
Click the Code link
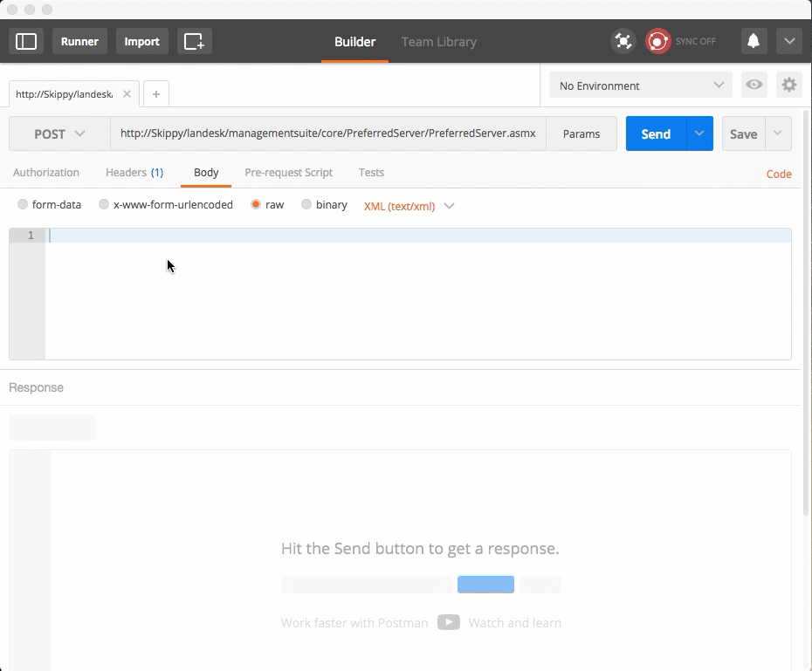tap(779, 174)
